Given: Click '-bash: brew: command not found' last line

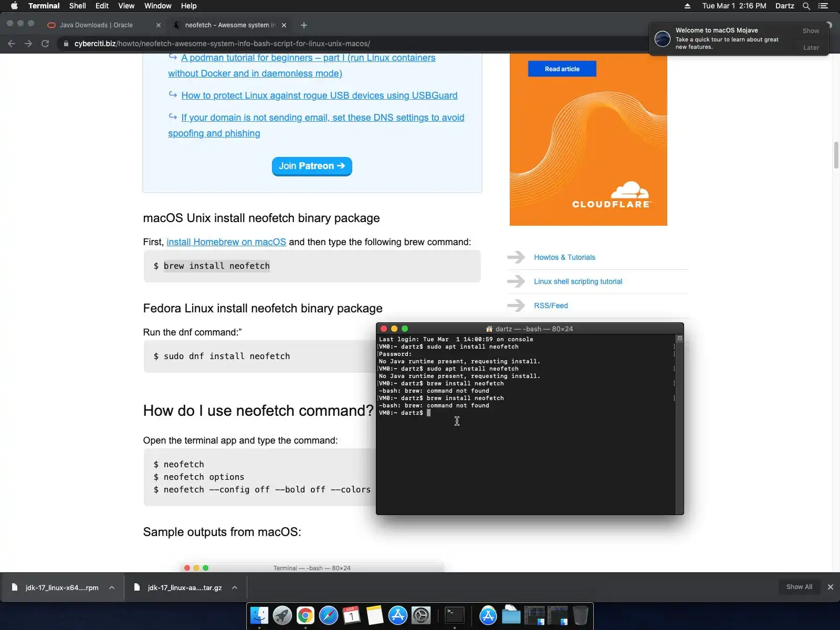Looking at the screenshot, I should coord(434,405).
